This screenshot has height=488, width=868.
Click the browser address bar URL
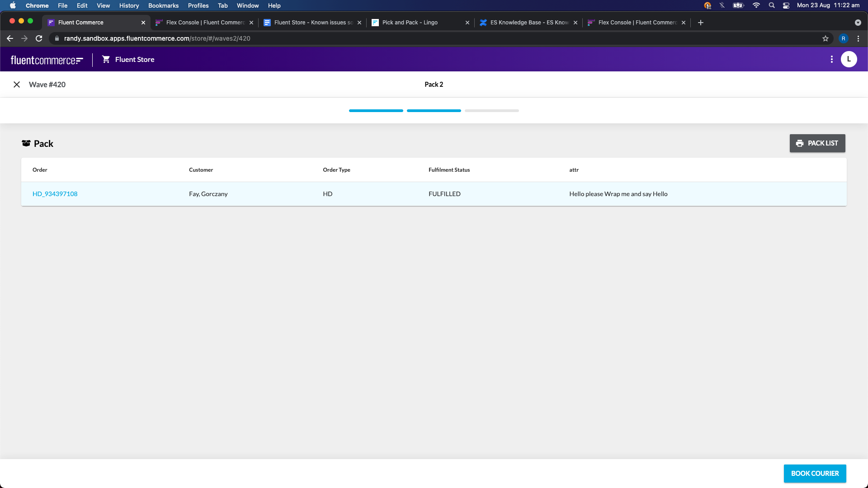click(x=157, y=38)
